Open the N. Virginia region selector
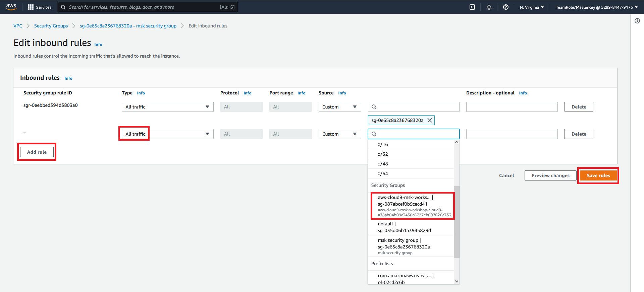The width and height of the screenshot is (644, 292). click(x=532, y=7)
